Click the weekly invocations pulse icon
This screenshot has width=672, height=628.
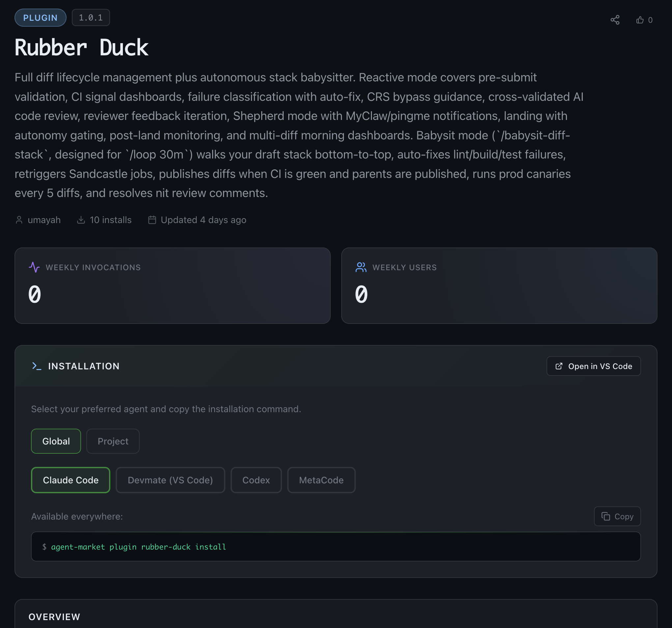tap(34, 267)
